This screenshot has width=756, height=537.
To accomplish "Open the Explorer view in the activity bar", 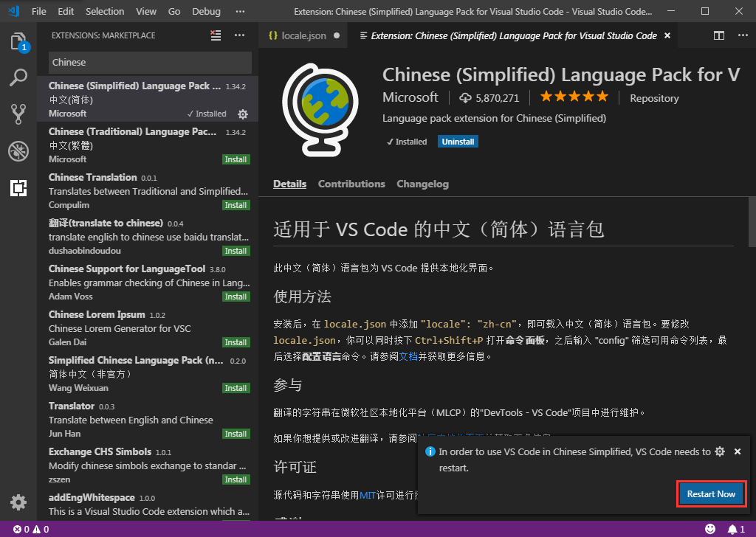I will 18,43.
